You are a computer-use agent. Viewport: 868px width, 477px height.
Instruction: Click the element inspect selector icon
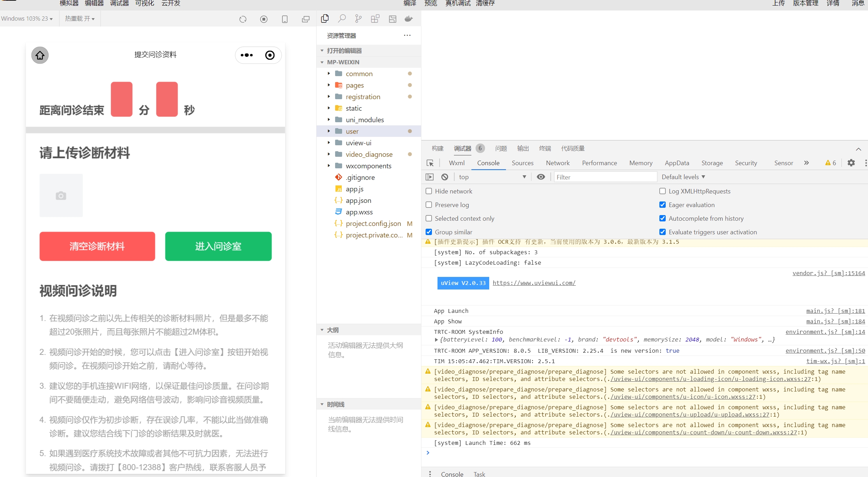point(430,163)
